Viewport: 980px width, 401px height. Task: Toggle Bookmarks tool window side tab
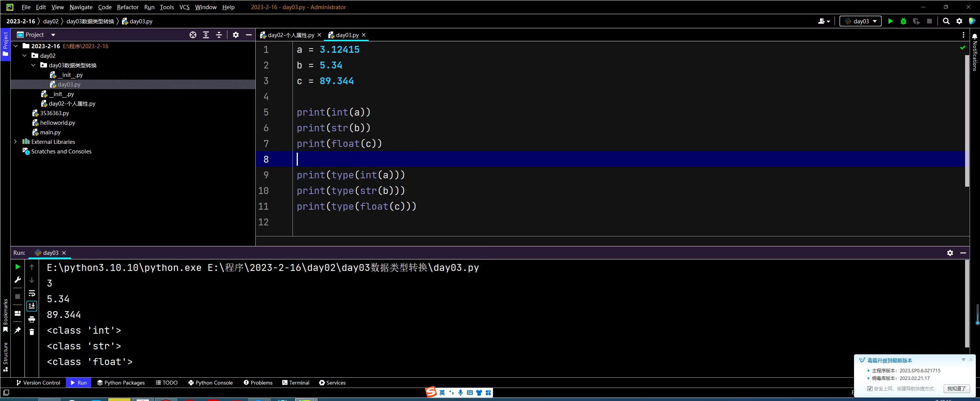pyautogui.click(x=5, y=316)
